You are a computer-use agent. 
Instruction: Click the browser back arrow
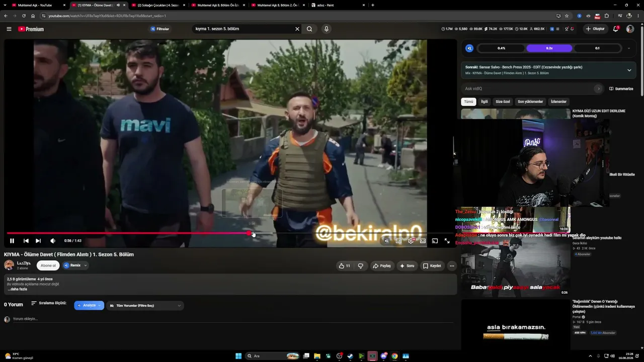pyautogui.click(x=6, y=16)
